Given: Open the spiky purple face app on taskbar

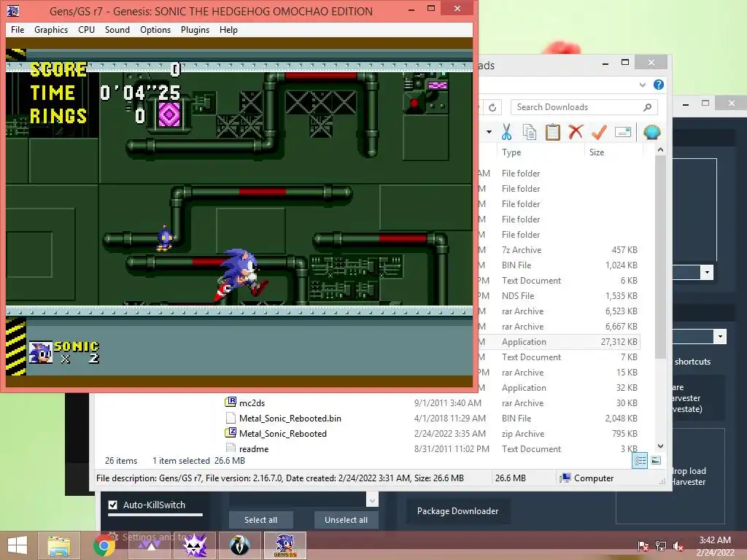Looking at the screenshot, I should 195,545.
